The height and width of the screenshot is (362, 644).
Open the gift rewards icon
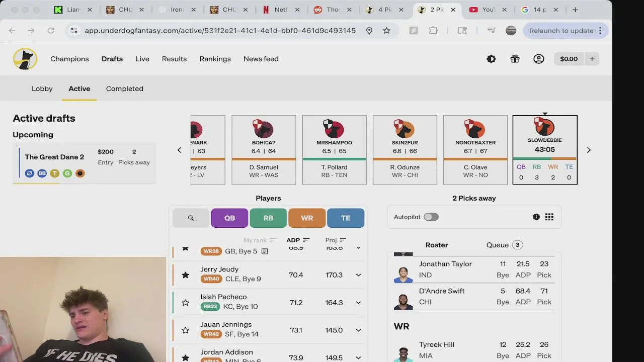pos(515,59)
